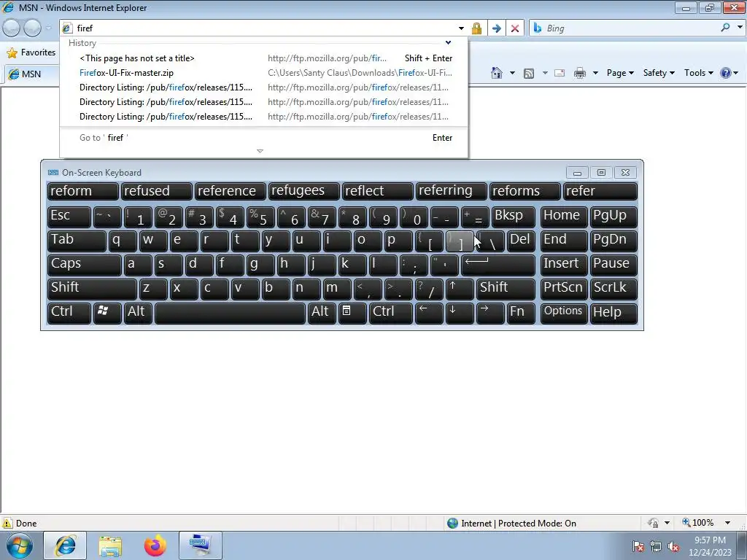Collapse the History section chevron
Screen dimensions: 747x560
(448, 43)
